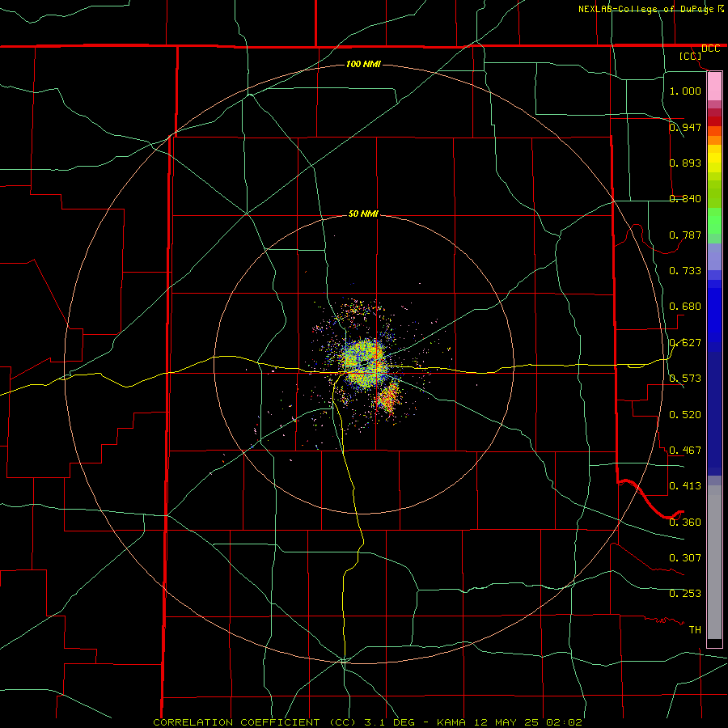Click the TH label at the legend bottom
The width and height of the screenshot is (728, 728).
[695, 630]
